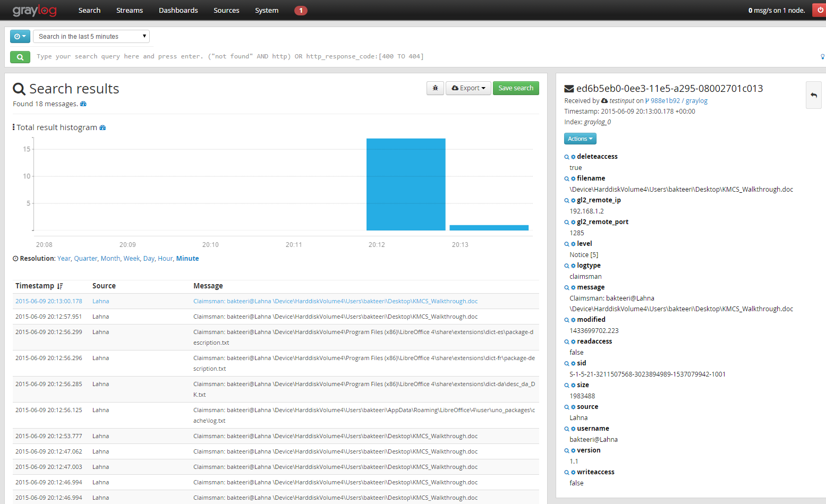Open the Sources menu item
This screenshot has height=504, width=826.
click(226, 10)
